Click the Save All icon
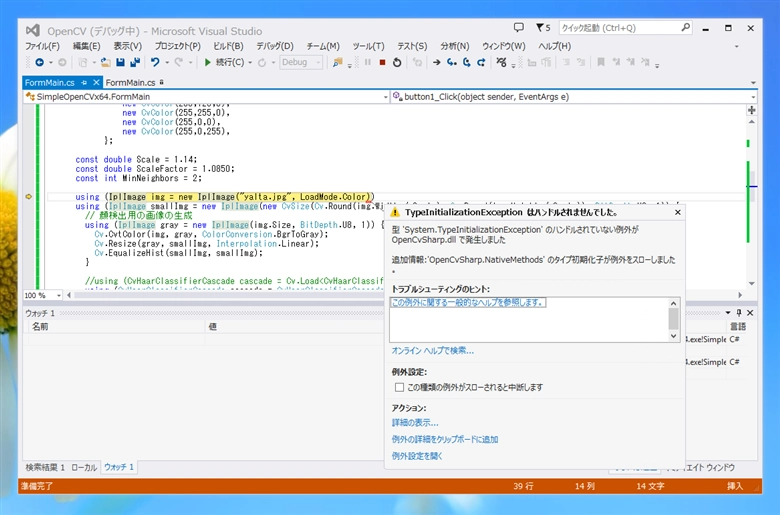 [x=135, y=62]
